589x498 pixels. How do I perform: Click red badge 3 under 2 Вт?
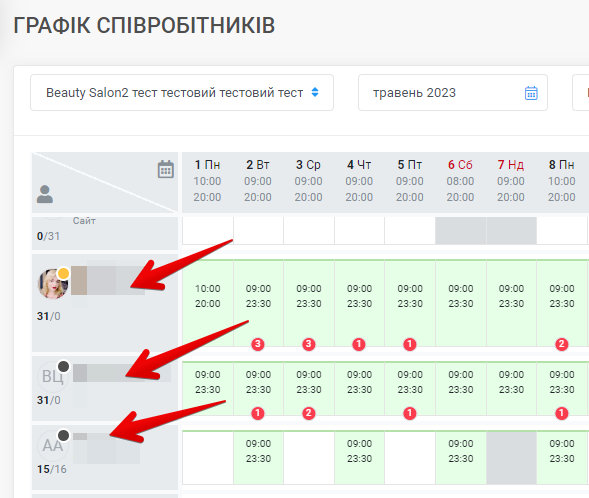click(258, 344)
